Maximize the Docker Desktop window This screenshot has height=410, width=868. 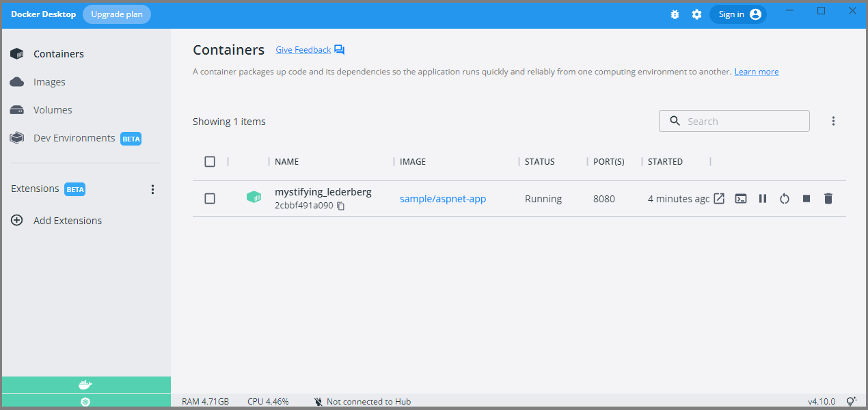click(x=822, y=11)
